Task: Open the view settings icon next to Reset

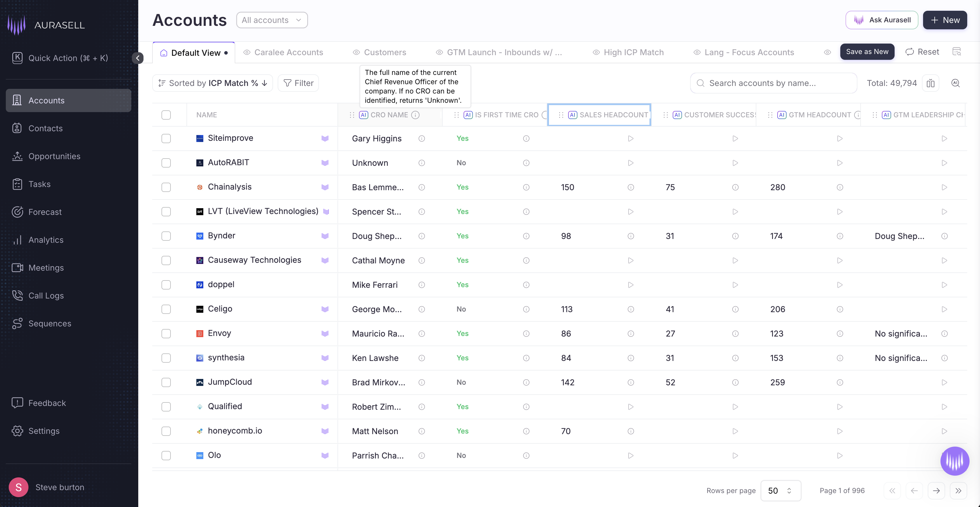Action: [x=956, y=52]
